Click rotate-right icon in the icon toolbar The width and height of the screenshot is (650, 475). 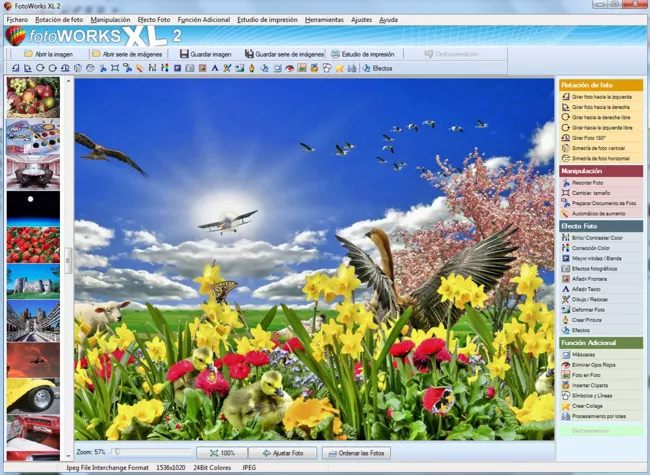pyautogui.click(x=28, y=68)
